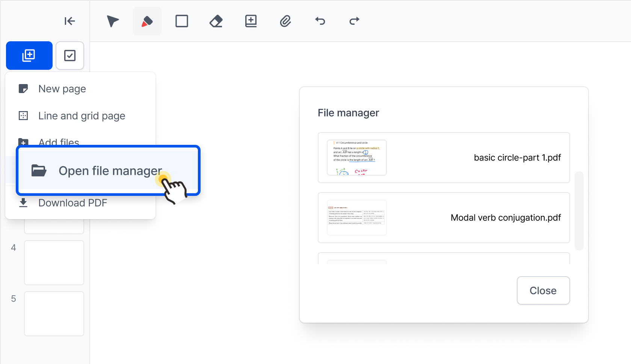Click the basic circle PDF preview thumbnail
631x364 pixels.
click(357, 158)
